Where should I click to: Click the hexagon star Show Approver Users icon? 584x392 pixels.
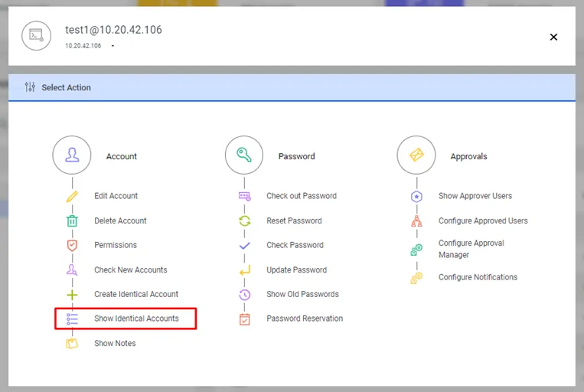click(416, 196)
